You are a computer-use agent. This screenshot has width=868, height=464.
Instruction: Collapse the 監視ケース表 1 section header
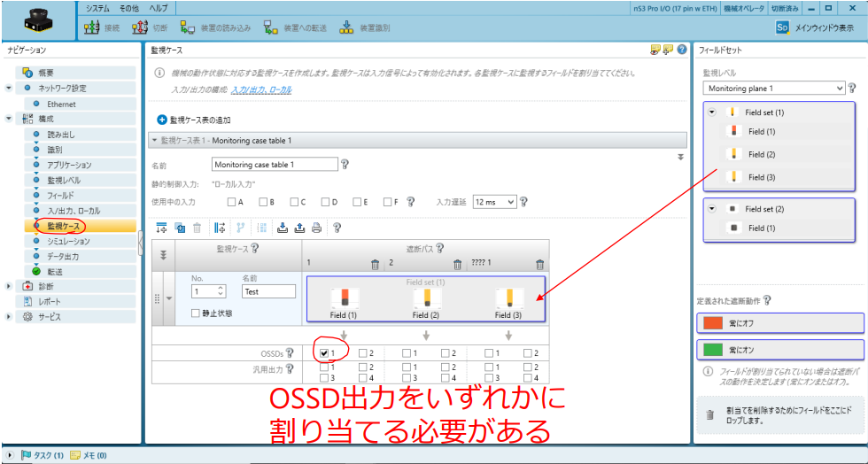point(155,140)
